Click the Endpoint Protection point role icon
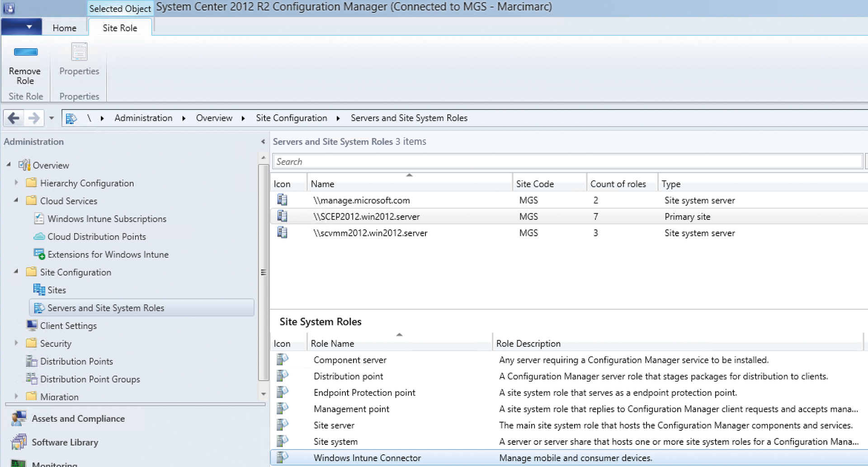 (x=282, y=392)
